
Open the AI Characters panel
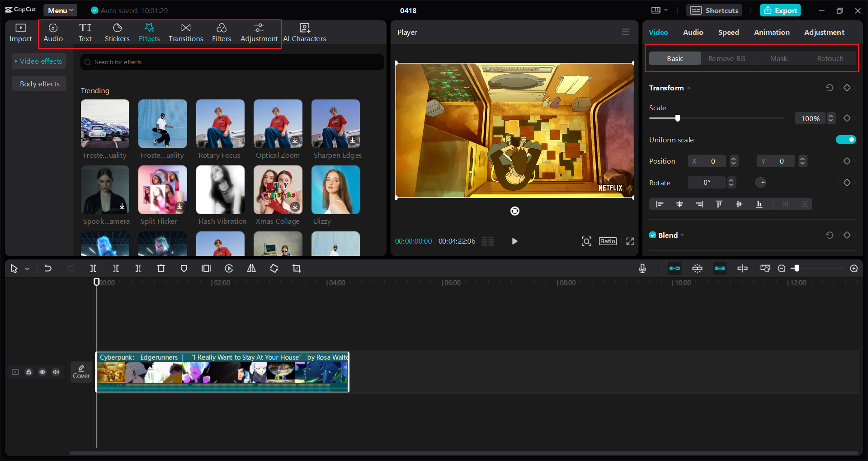click(305, 32)
